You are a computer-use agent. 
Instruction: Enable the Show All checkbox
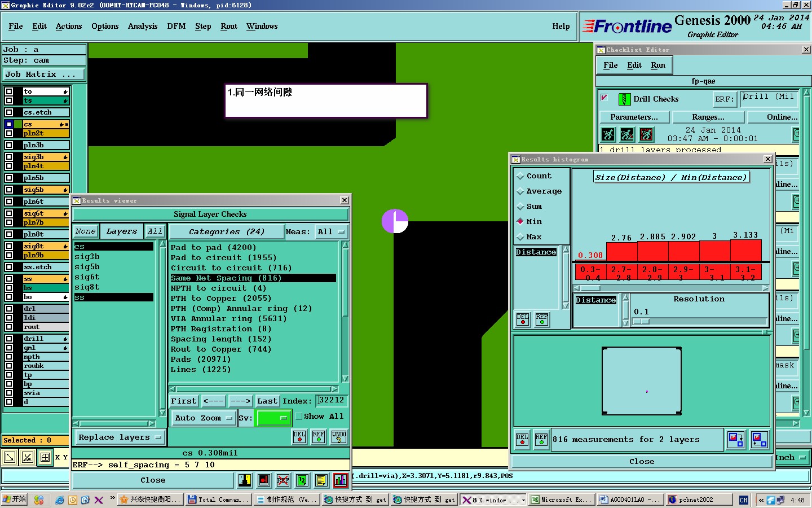299,417
